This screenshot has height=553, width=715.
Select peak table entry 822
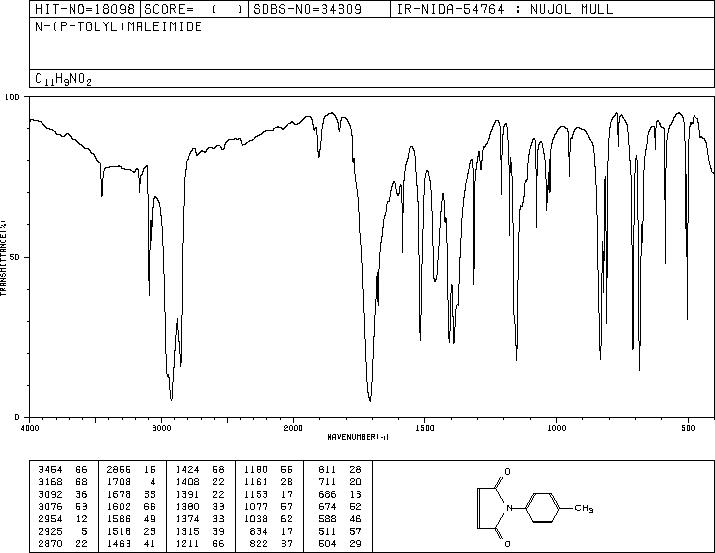(259, 544)
